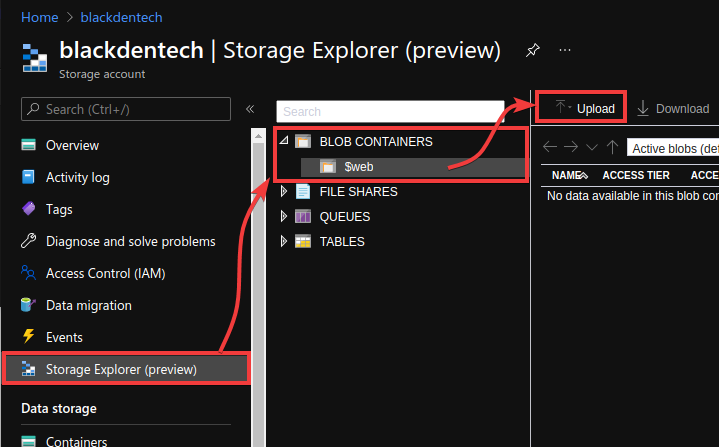Click the Containers sidebar icon
The height and width of the screenshot is (447, 719).
coord(28,441)
